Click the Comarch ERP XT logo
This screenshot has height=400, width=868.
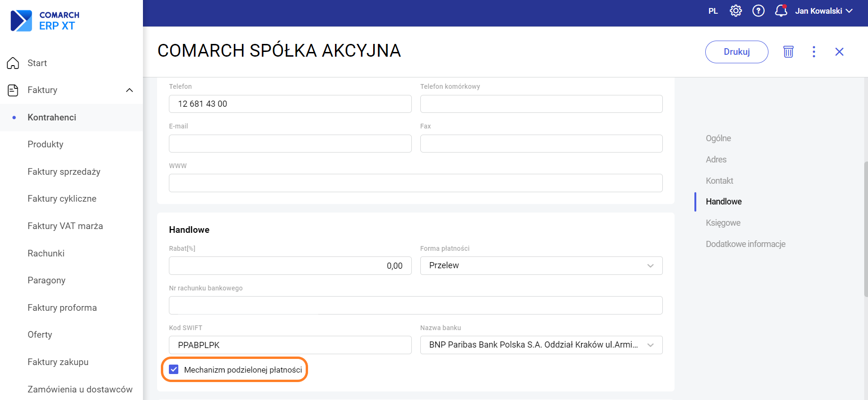point(45,21)
